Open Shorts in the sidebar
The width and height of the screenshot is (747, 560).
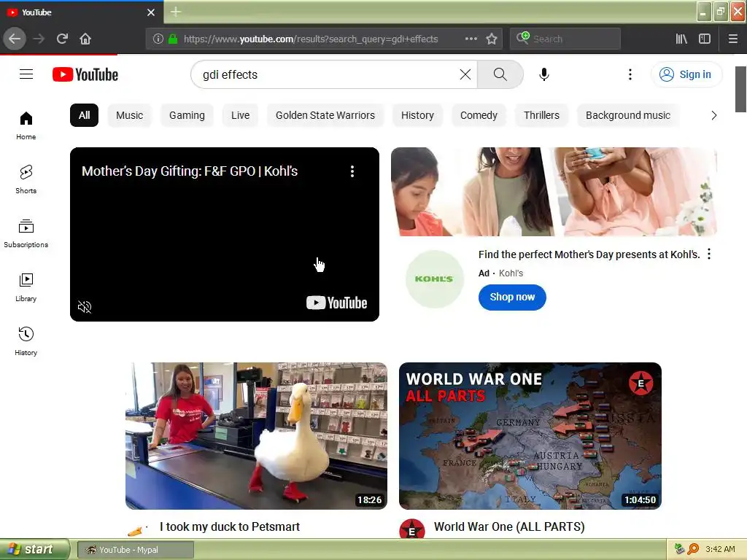[x=26, y=179]
